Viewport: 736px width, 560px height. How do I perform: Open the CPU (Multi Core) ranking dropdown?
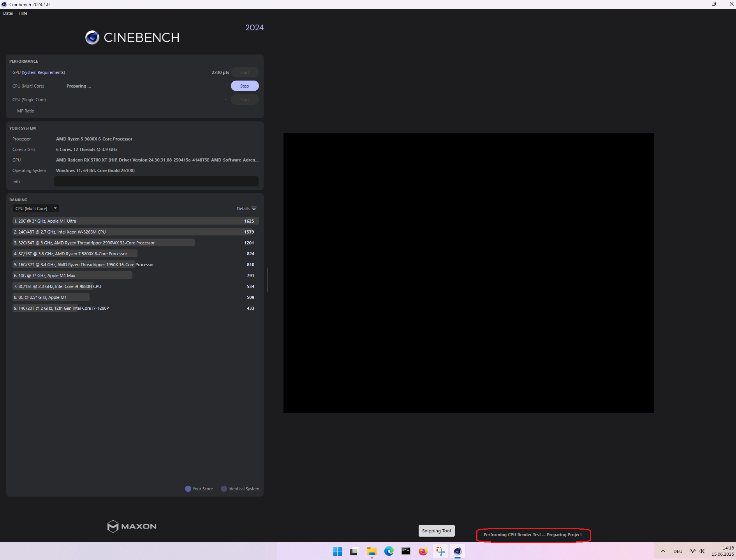pyautogui.click(x=36, y=209)
